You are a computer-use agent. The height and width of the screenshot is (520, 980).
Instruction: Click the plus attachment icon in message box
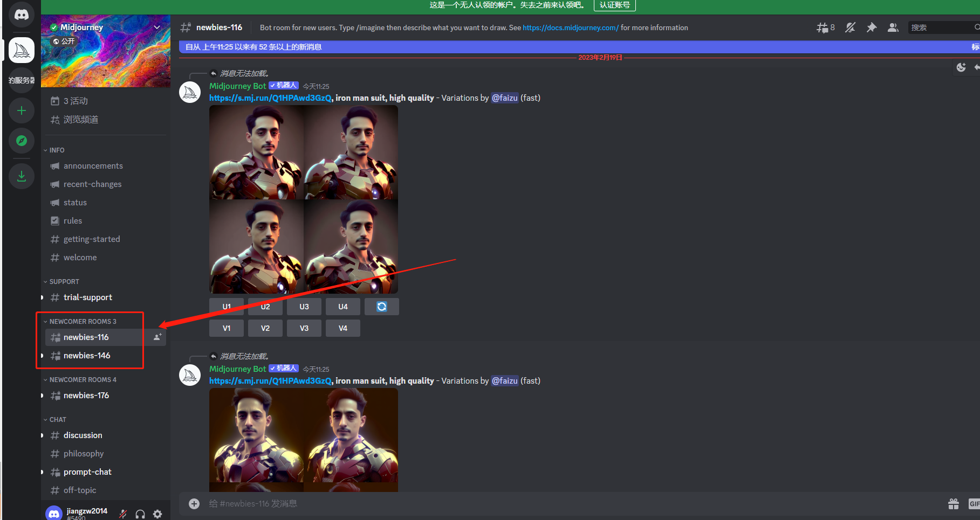pyautogui.click(x=194, y=504)
